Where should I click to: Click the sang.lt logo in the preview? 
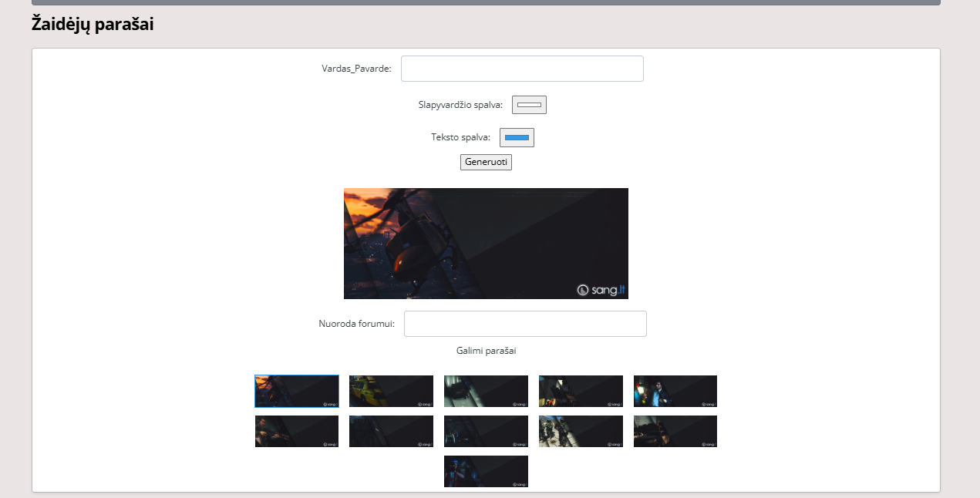(x=601, y=290)
